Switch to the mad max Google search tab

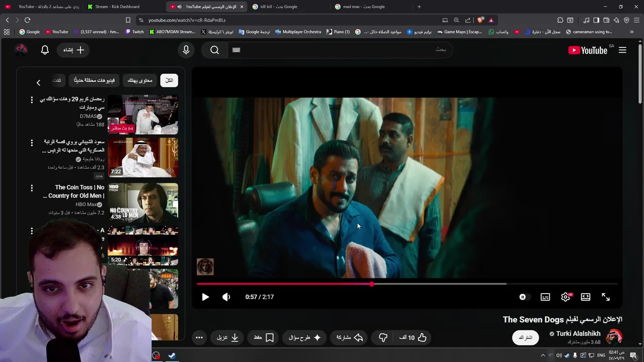click(x=364, y=7)
